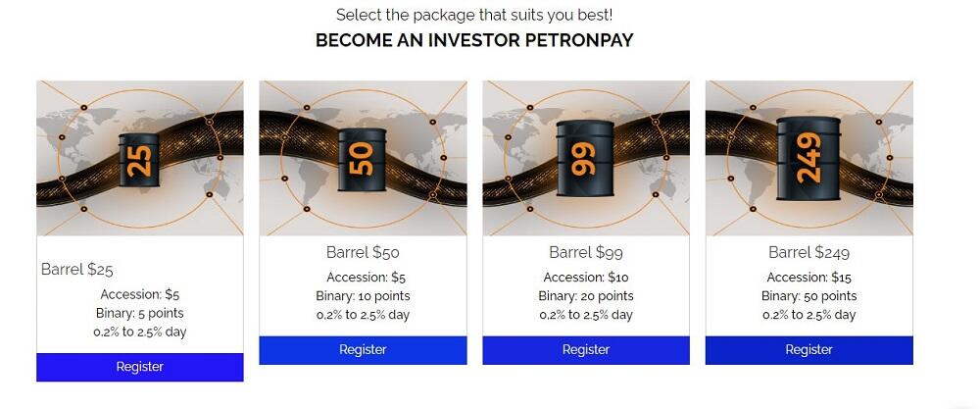The image size is (980, 409).
Task: Open the Barrel $25 package title
Action: (x=77, y=270)
